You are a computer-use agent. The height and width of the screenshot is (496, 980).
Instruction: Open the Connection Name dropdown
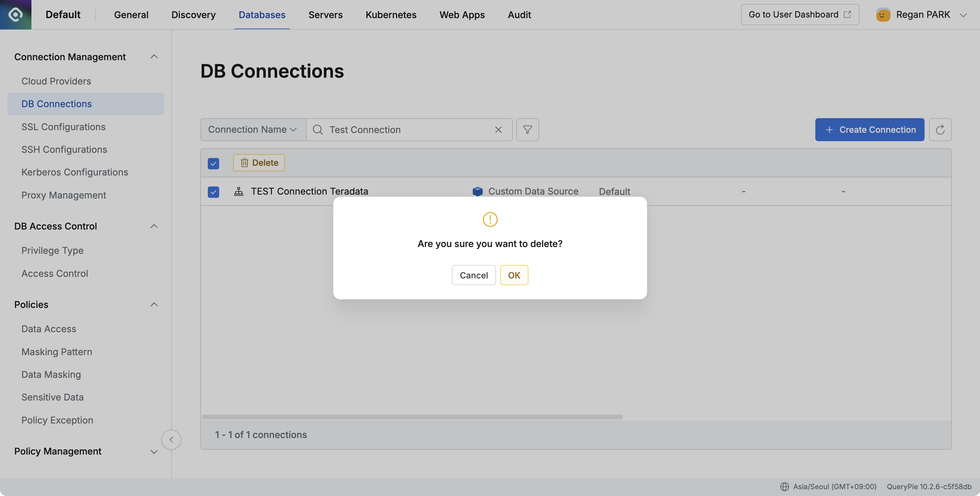pyautogui.click(x=252, y=130)
